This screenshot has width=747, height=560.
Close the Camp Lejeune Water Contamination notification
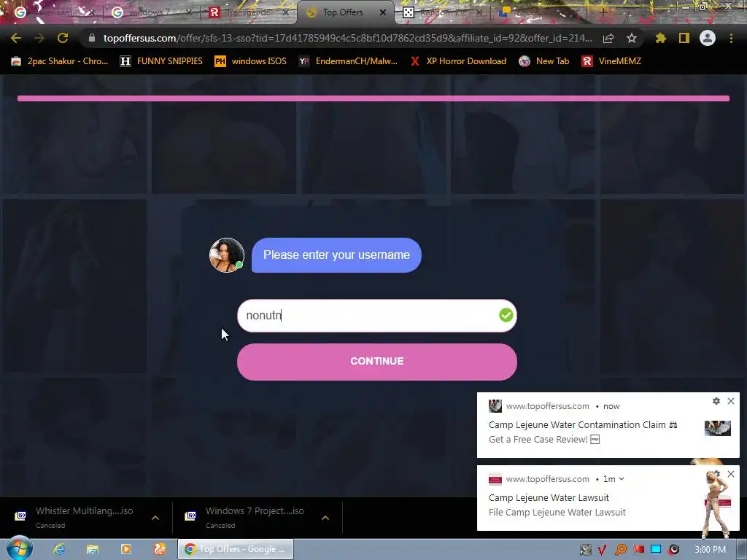[x=731, y=401]
